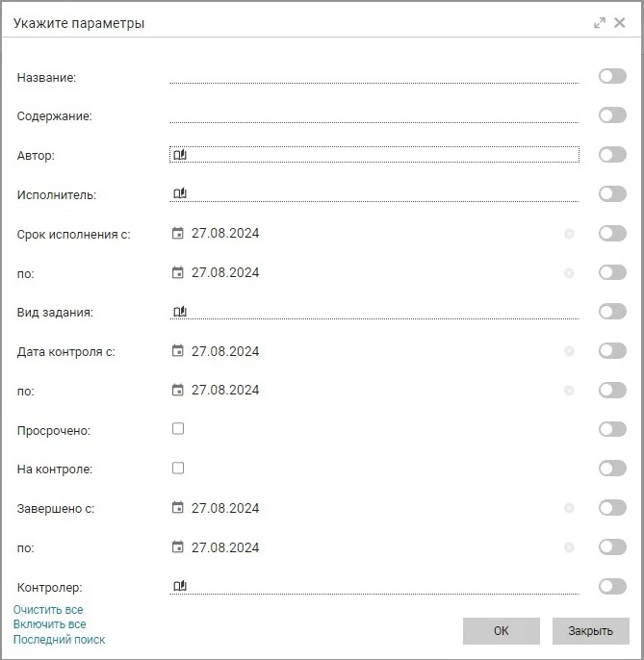Click the Включить все link

pos(50,624)
